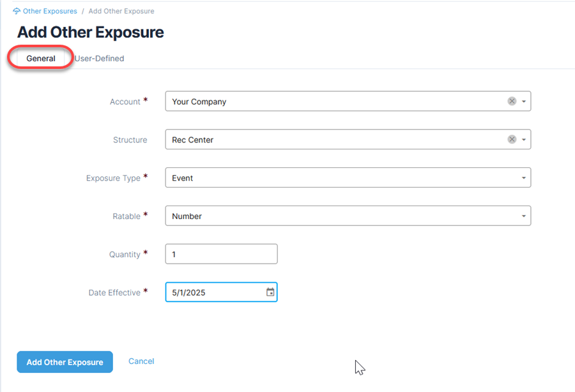Switch to the User-Defined tab

(x=99, y=58)
